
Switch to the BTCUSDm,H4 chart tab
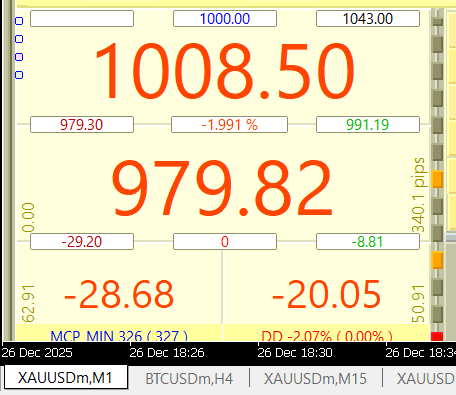tap(189, 379)
